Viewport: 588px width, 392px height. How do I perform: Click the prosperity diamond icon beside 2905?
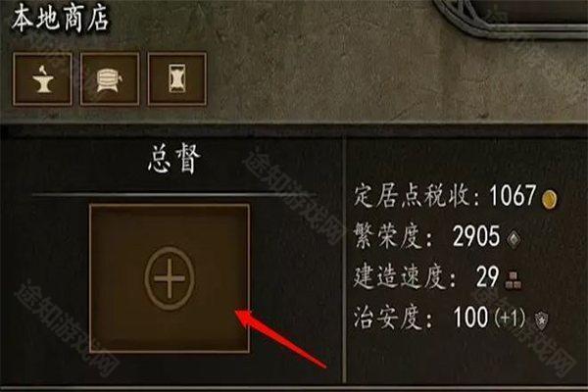(514, 238)
